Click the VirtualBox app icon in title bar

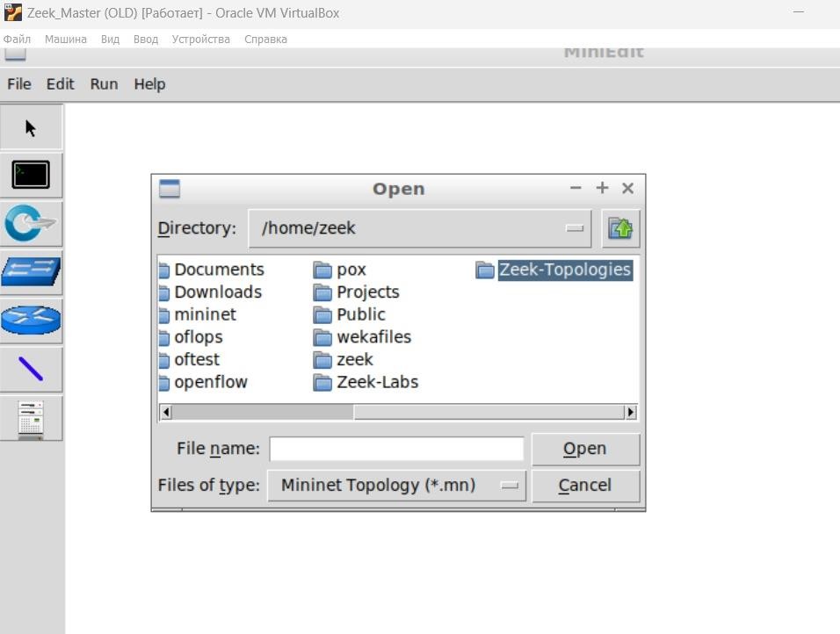[x=13, y=12]
